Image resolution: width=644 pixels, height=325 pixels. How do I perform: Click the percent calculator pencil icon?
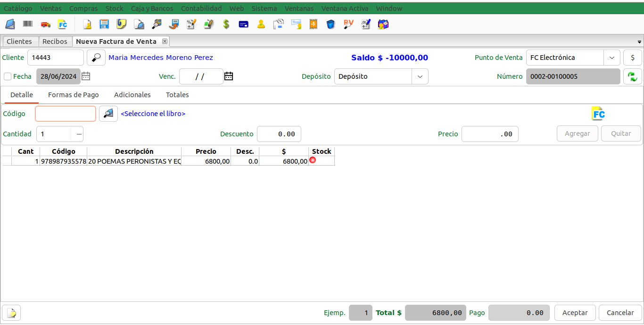[x=191, y=24]
